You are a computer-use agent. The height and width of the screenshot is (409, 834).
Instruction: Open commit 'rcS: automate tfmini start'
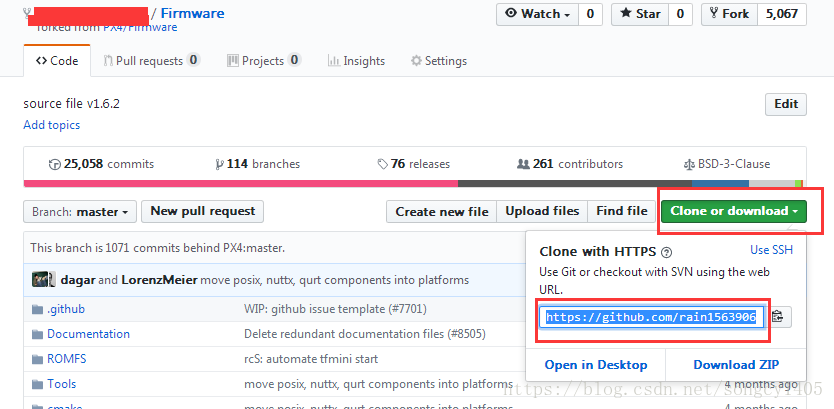(311, 359)
